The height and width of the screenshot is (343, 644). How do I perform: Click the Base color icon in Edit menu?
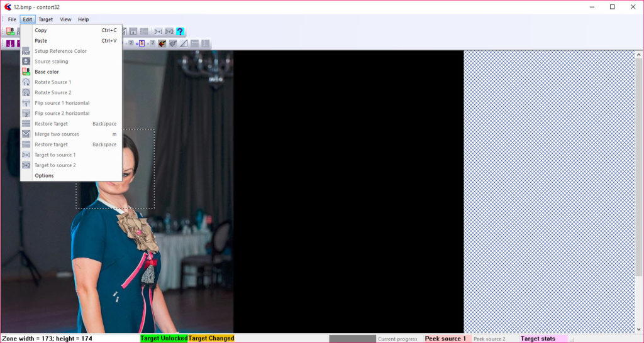(26, 72)
